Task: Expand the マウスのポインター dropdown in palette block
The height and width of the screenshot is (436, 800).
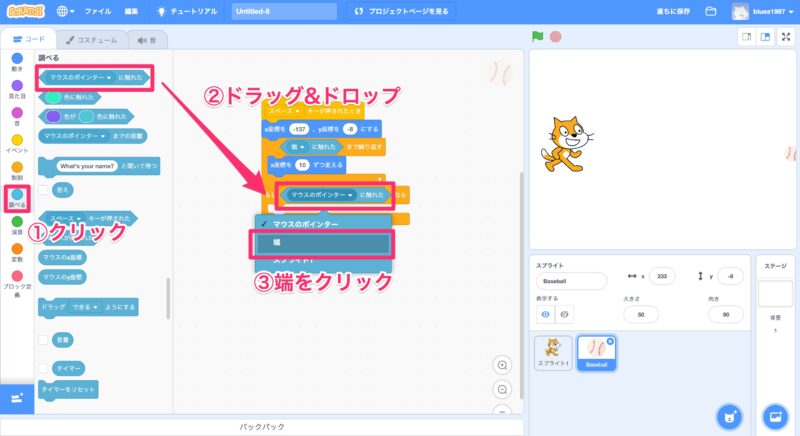Action: point(110,76)
